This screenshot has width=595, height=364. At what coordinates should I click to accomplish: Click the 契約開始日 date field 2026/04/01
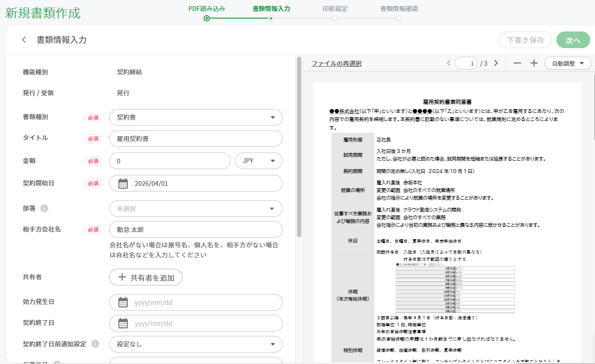point(196,183)
